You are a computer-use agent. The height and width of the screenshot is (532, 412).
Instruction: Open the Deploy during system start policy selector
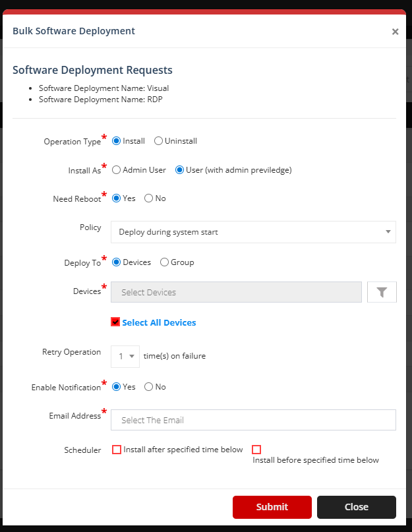coord(253,232)
